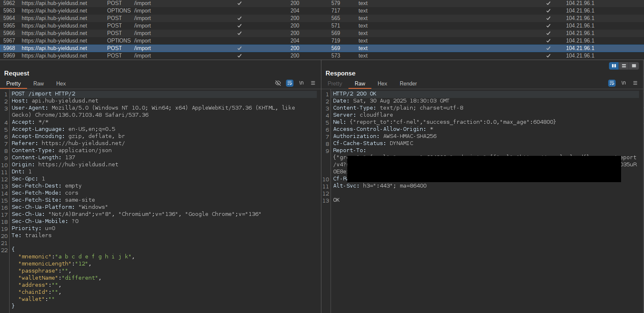The image size is (644, 313).
Task: Select the highlighted request row 5968
Action: click(167, 48)
